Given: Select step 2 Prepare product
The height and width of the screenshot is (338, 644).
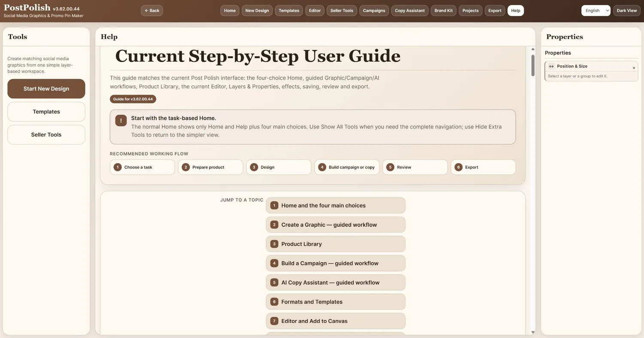Looking at the screenshot, I should point(210,167).
